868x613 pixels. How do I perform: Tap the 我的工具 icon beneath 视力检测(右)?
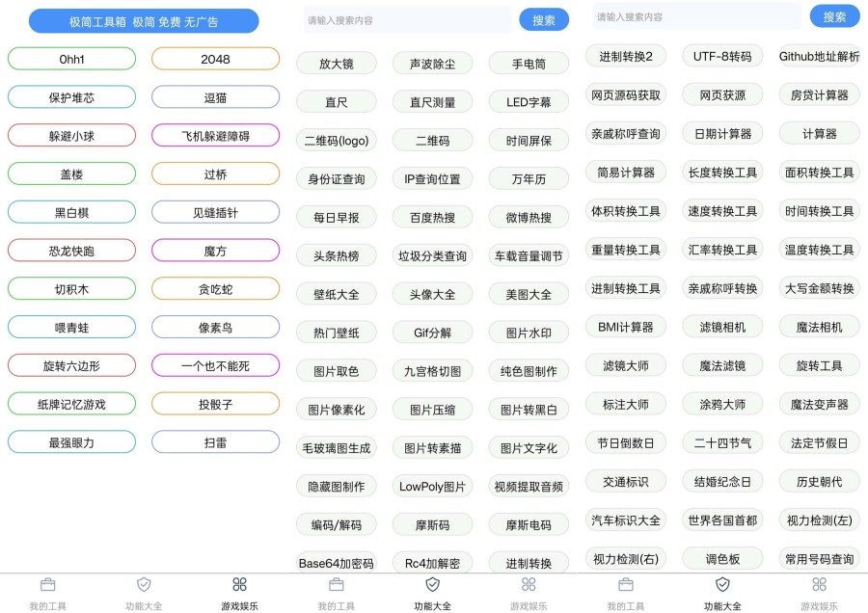[626, 585]
